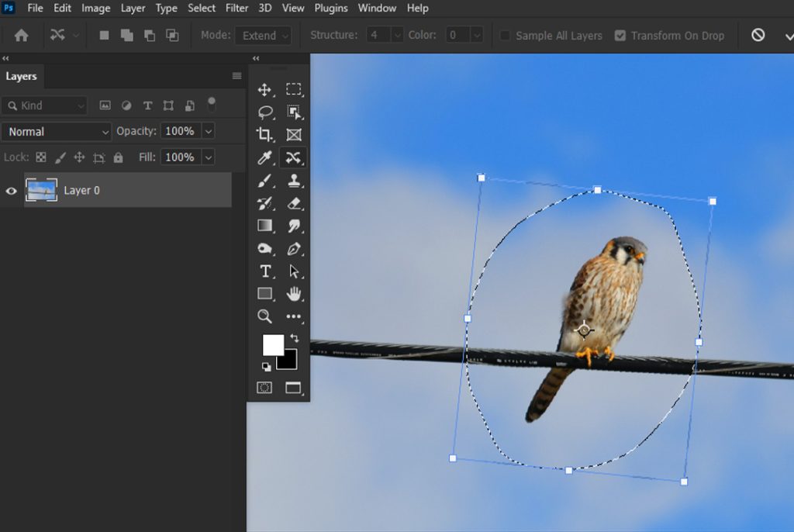
Task: Choose Intersect with Selection mode
Action: (172, 35)
